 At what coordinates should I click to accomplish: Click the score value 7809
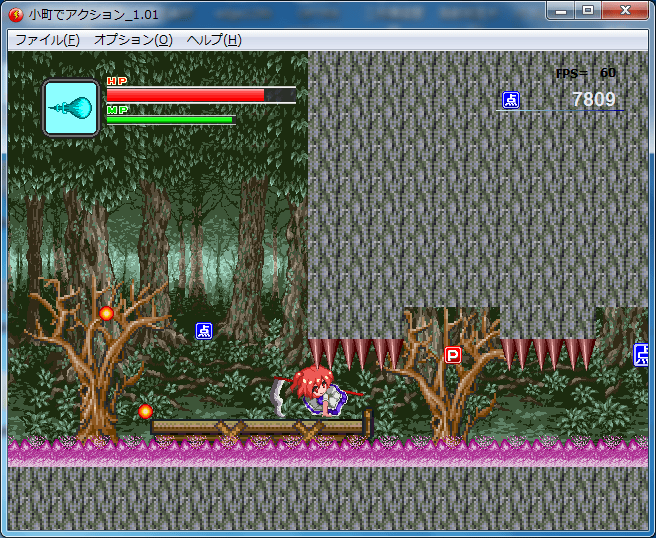coord(594,100)
